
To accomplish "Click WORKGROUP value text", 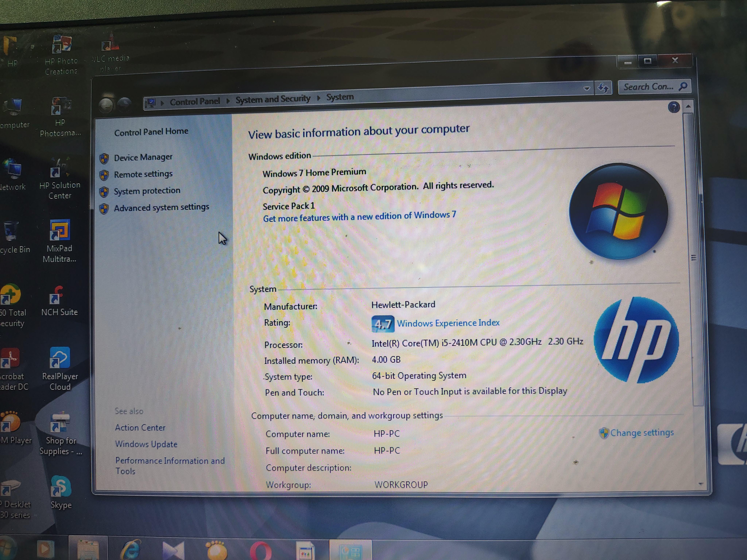I will click(401, 485).
